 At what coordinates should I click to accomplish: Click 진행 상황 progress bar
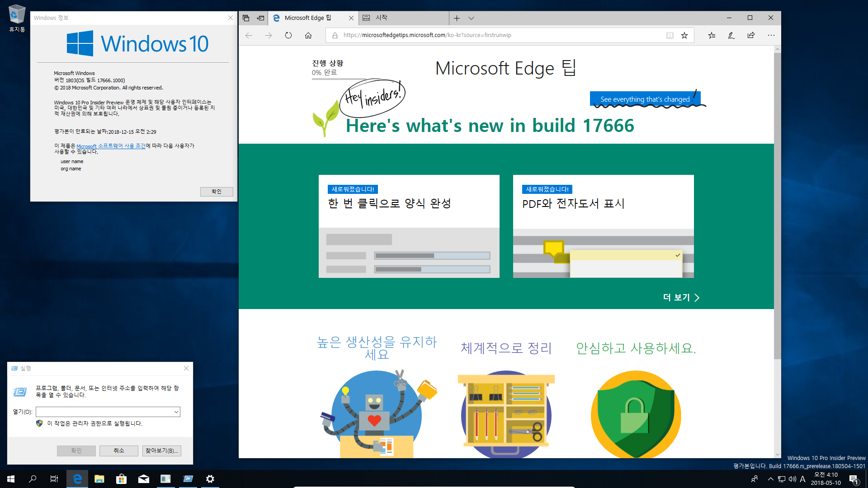point(339,79)
